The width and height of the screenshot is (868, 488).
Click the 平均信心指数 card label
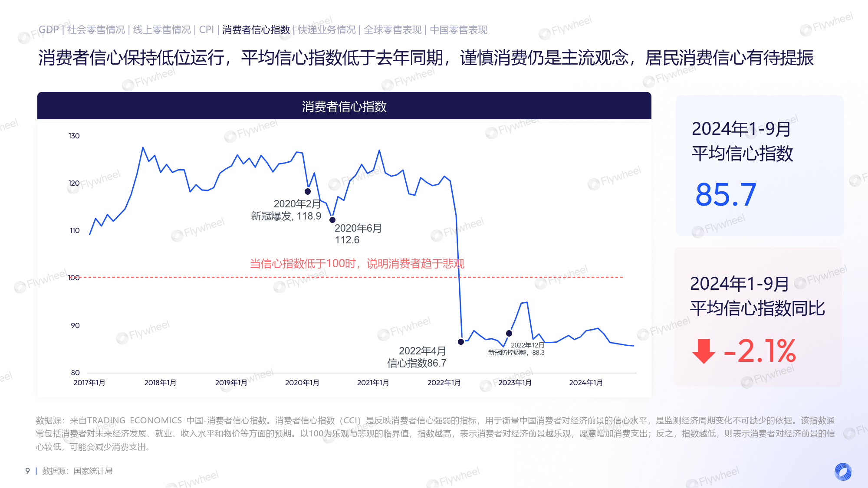(x=742, y=154)
